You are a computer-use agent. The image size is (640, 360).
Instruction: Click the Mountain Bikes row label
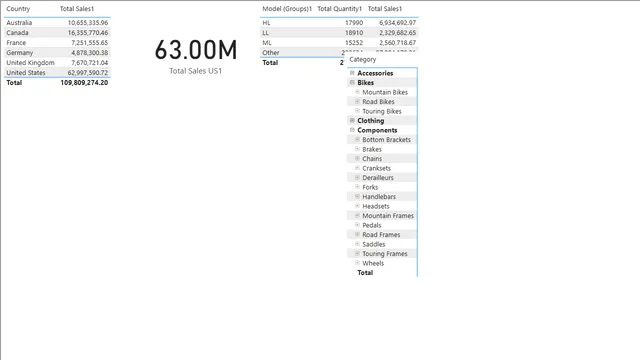[x=385, y=92]
